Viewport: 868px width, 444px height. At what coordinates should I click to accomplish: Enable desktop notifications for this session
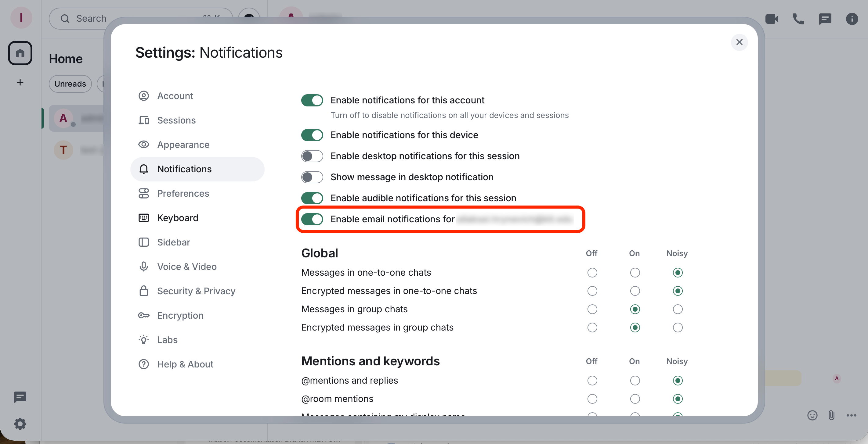312,156
